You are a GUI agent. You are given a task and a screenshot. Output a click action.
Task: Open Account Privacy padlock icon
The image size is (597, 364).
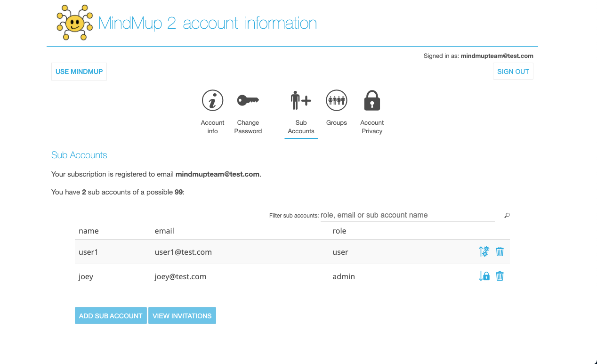pos(372,100)
